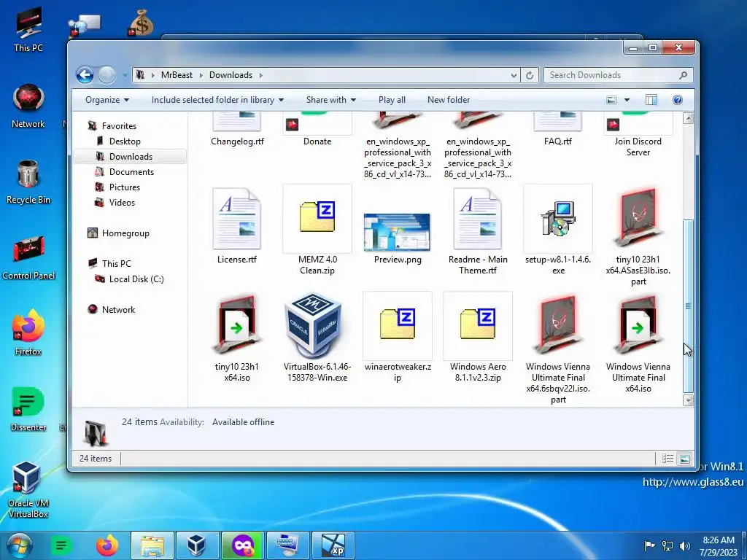The width and height of the screenshot is (747, 560).
Task: Create a New folder
Action: [449, 100]
